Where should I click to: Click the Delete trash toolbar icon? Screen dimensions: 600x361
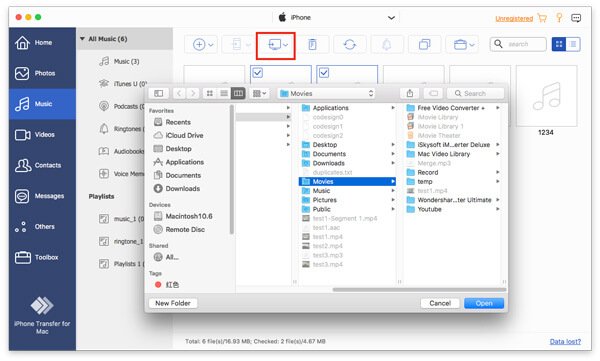313,44
